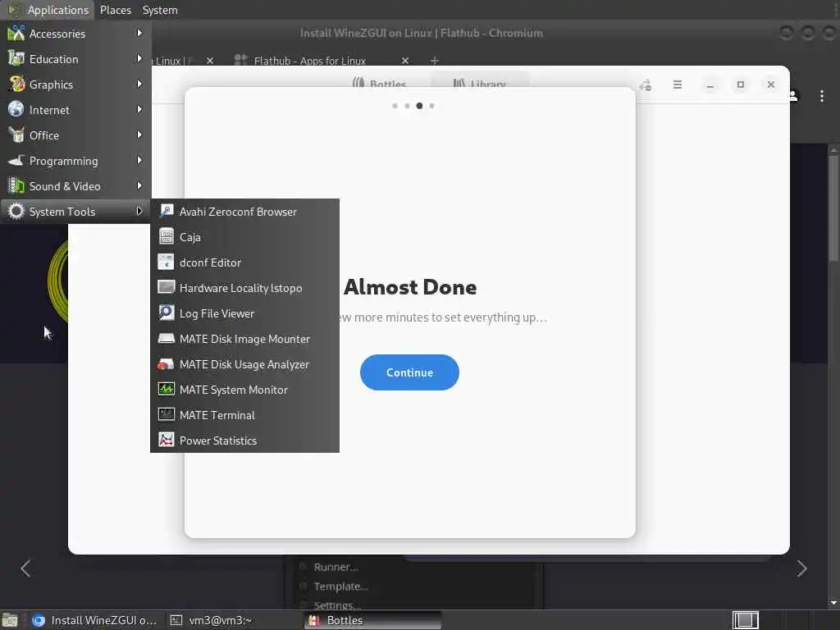Launch Power Statistics icon

click(166, 440)
